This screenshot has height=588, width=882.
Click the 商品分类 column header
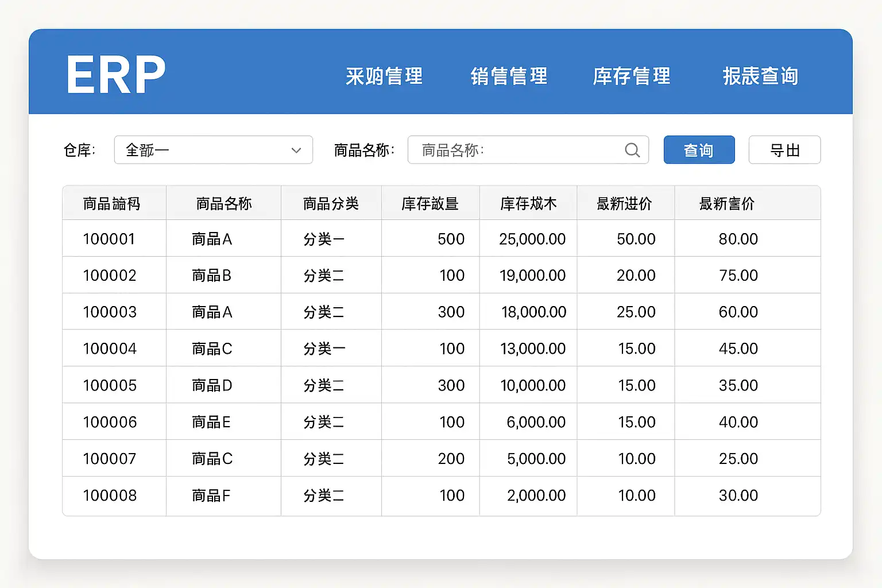[x=331, y=203]
